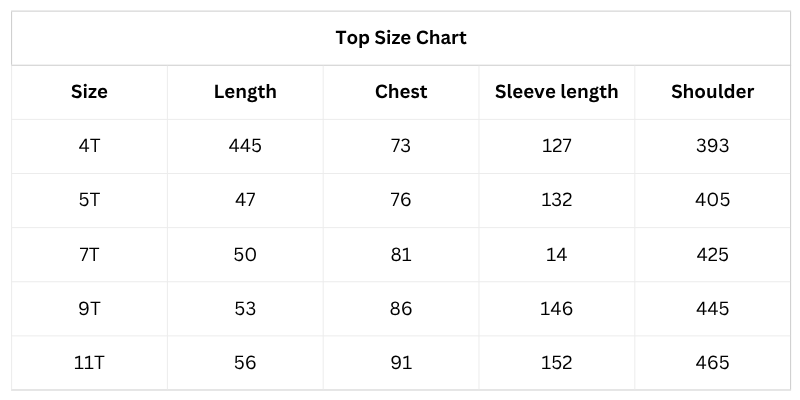Select the 4T size row label
The image size is (800, 400).
click(89, 146)
